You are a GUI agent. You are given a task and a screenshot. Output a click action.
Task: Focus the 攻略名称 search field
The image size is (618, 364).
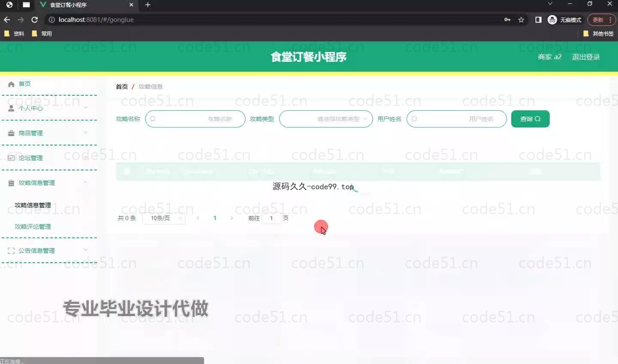coord(195,119)
